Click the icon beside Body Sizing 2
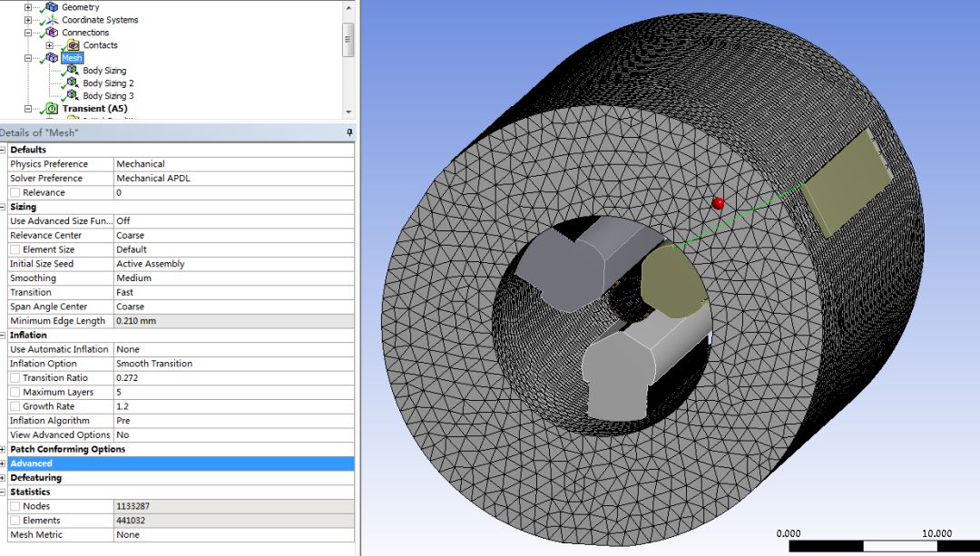Image resolution: width=980 pixels, height=556 pixels. (x=73, y=83)
